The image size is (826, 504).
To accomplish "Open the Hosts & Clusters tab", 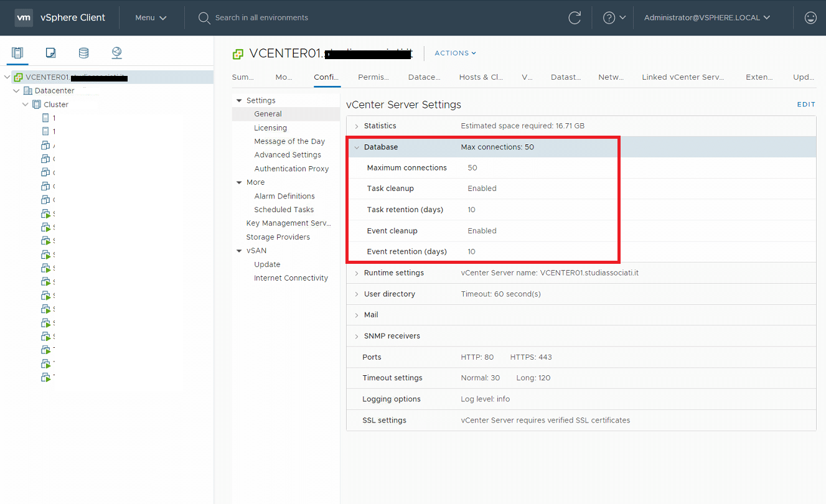I will (481, 77).
